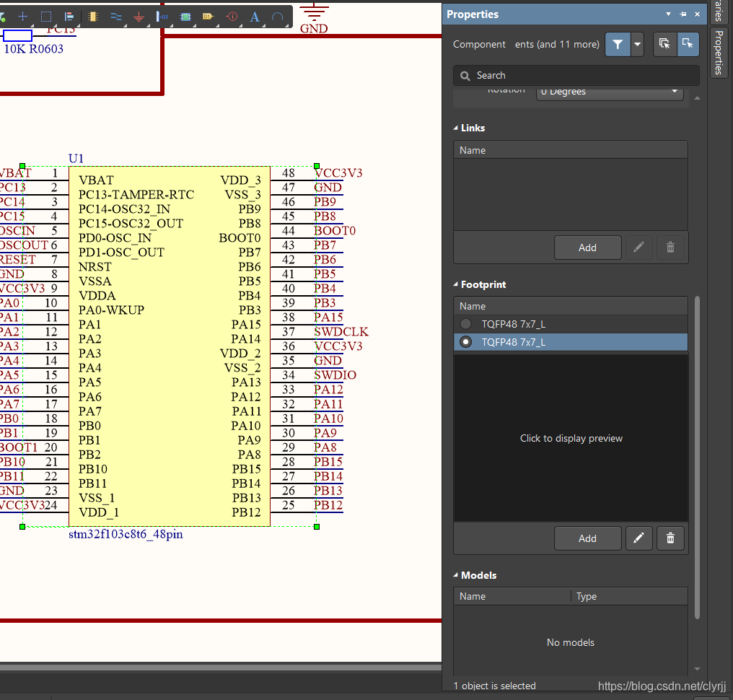Click the selection filter funnel icon

[618, 44]
